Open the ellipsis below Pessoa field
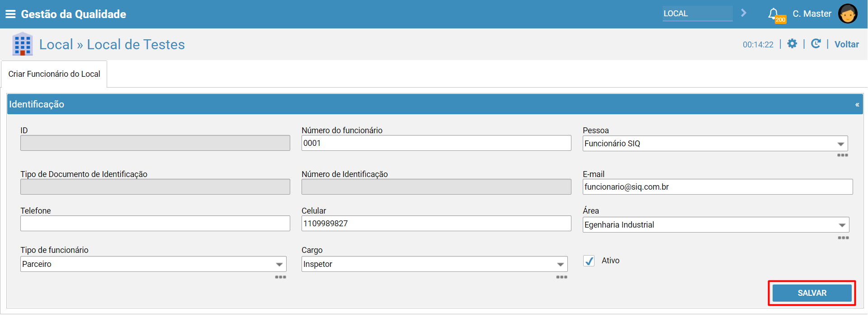 coord(843,155)
